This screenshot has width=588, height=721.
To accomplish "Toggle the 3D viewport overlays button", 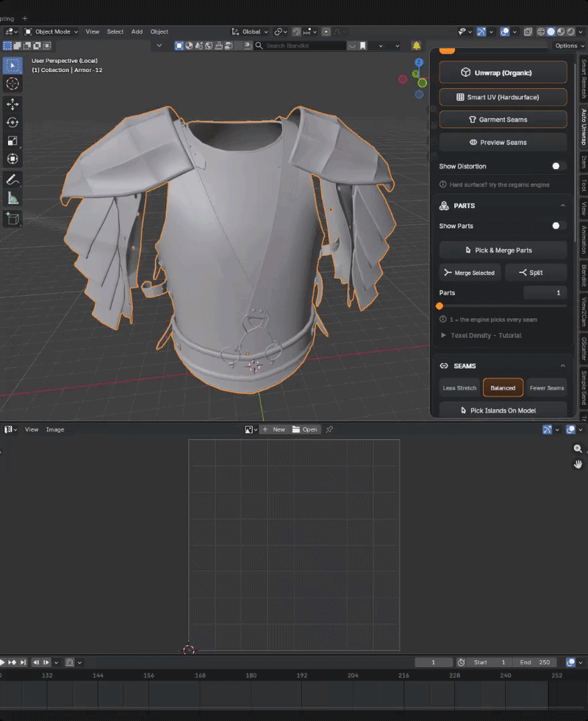I will coord(505,32).
